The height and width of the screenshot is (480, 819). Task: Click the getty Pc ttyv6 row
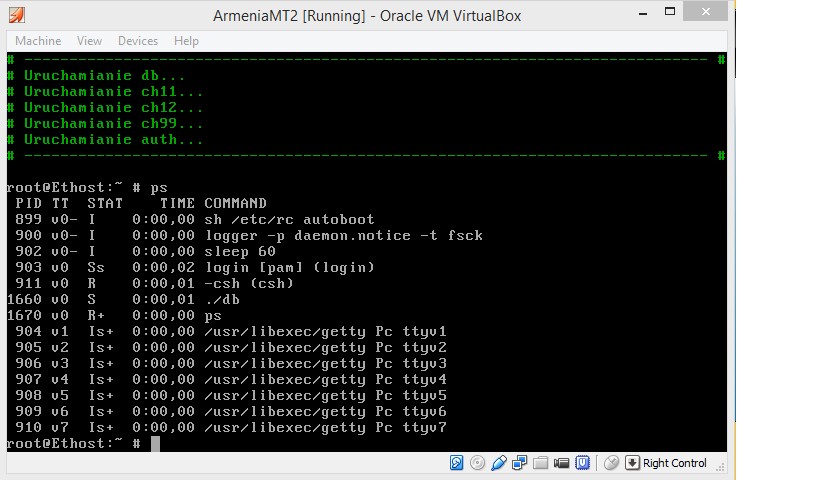pyautogui.click(x=230, y=412)
